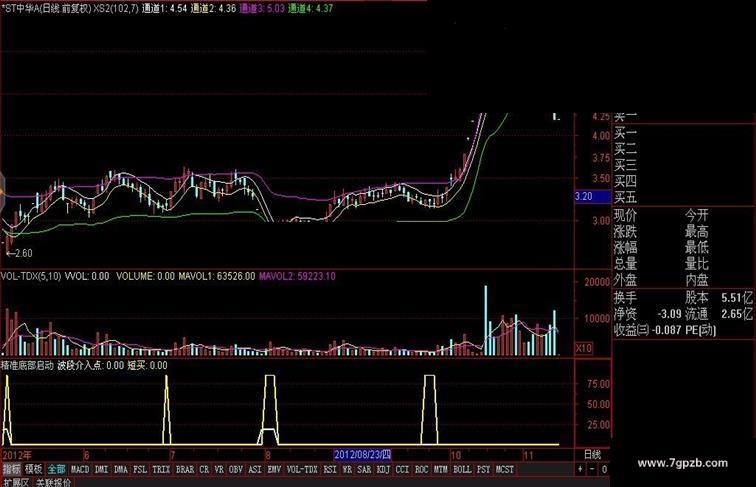This screenshot has height=487, width=756.
Task: Select the CR indicator
Action: point(204,469)
